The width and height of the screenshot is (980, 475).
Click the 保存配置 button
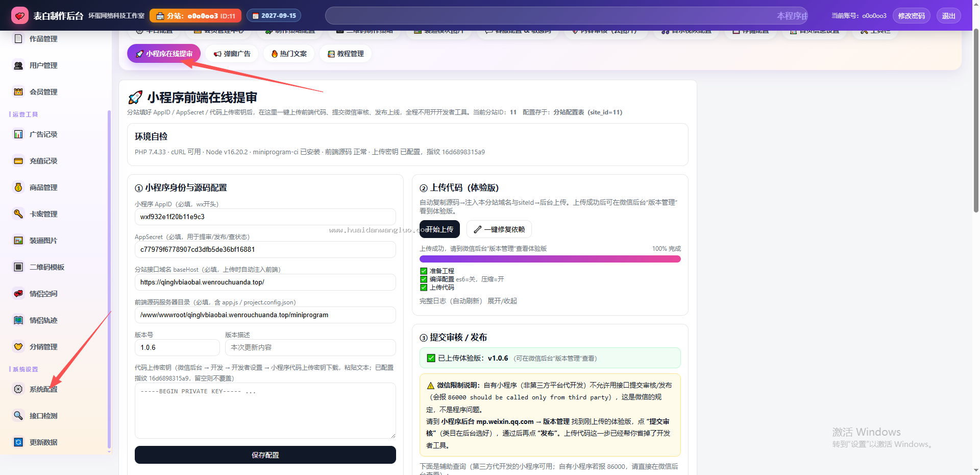click(x=265, y=455)
